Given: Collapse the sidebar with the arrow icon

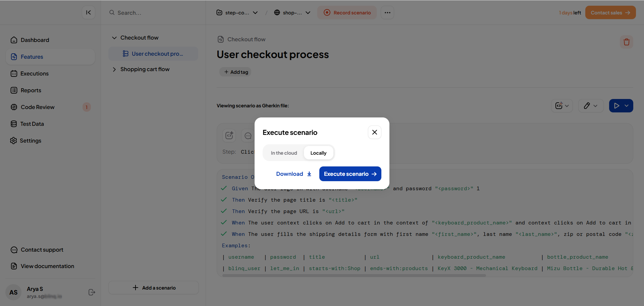Looking at the screenshot, I should [88, 12].
